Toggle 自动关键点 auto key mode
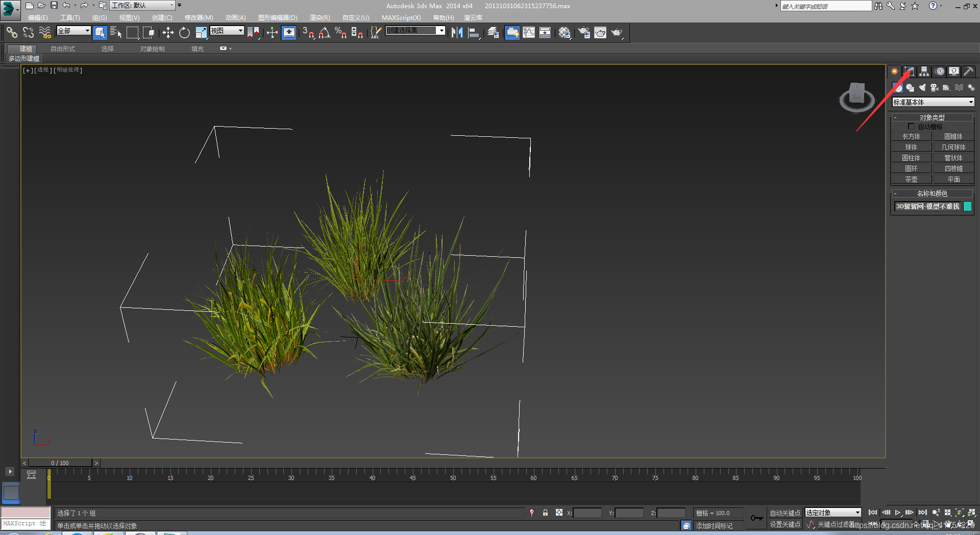Viewport: 980px width, 535px height. point(785,513)
